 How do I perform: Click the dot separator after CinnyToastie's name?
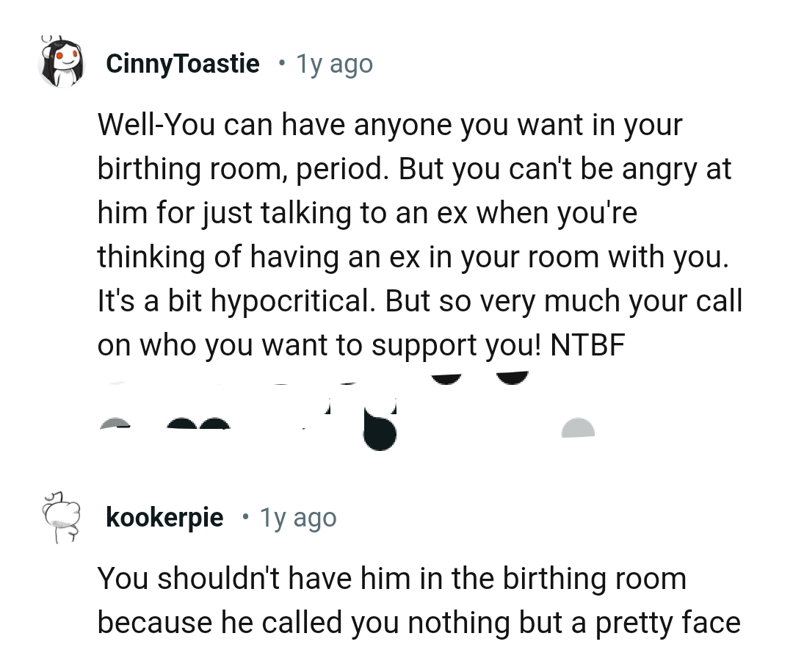pyautogui.click(x=281, y=63)
